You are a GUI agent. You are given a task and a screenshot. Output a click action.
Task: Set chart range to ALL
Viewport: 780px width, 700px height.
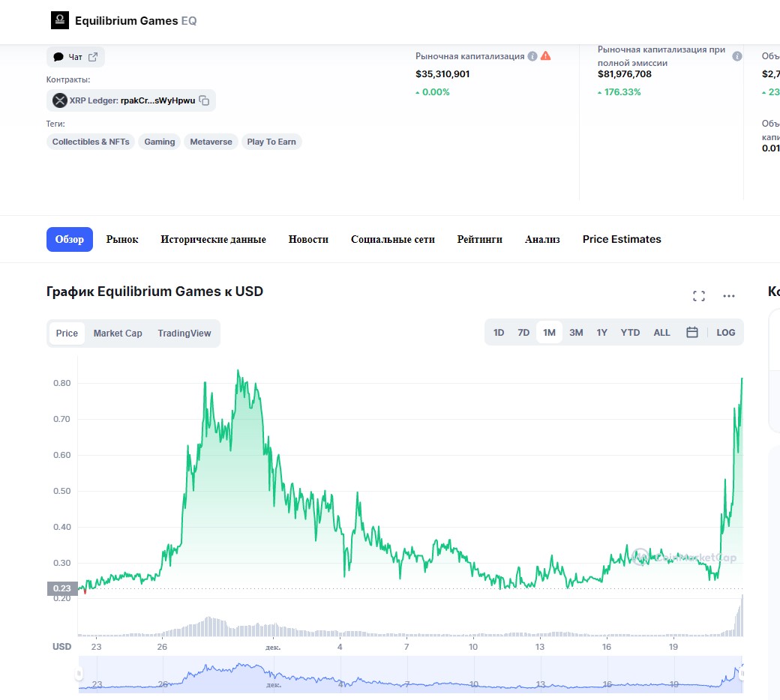point(661,333)
